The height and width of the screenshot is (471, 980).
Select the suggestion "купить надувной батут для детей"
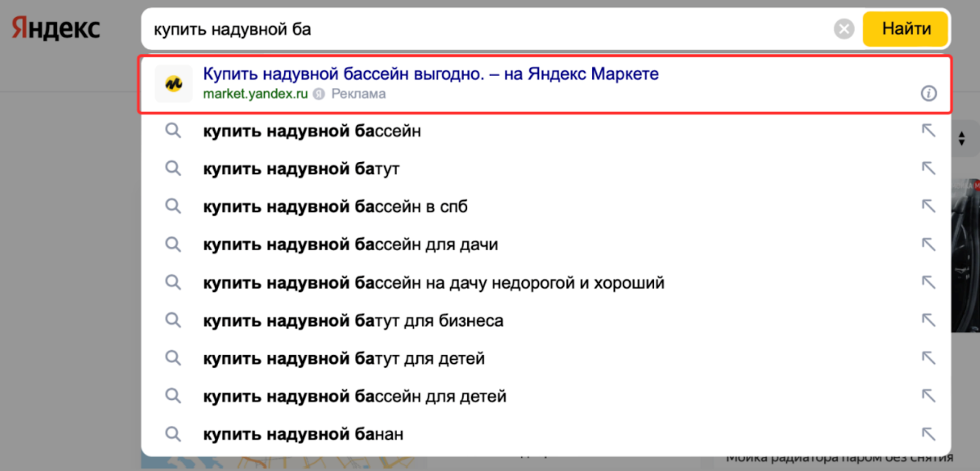click(x=343, y=358)
